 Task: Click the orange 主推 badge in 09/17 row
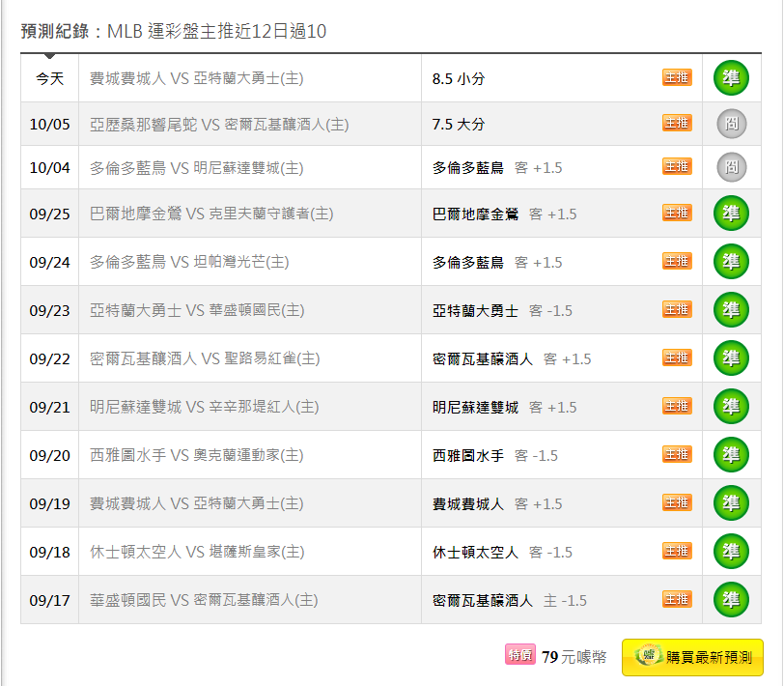[677, 599]
